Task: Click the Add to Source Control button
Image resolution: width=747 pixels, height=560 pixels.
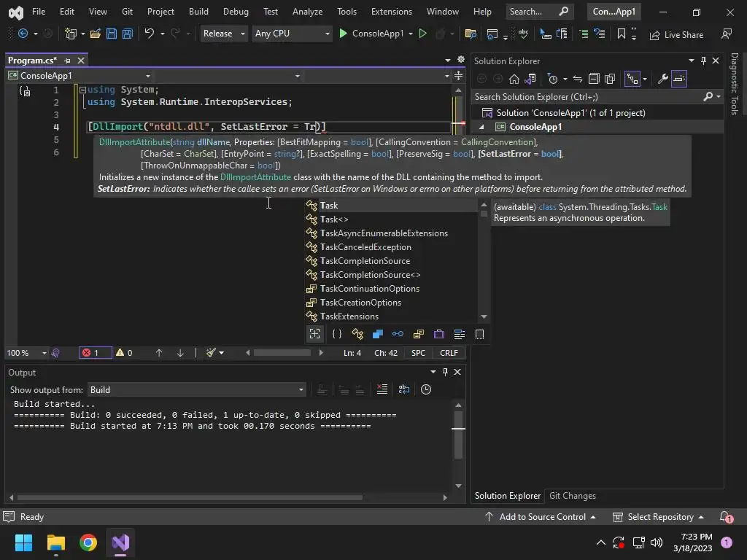Action: [541, 517]
